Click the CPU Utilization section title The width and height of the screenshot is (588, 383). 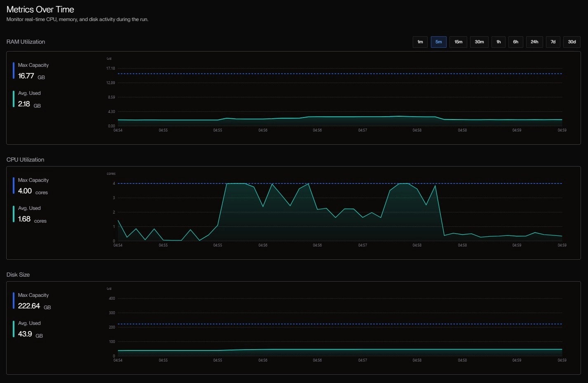point(25,160)
